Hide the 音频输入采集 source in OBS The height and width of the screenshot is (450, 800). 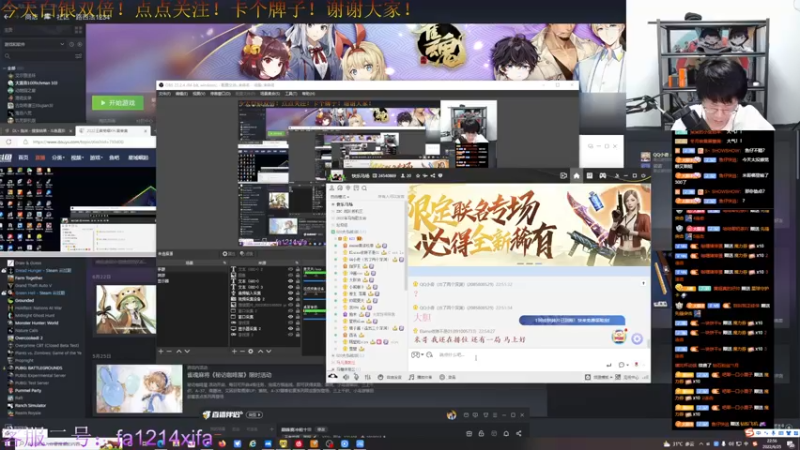click(x=291, y=293)
